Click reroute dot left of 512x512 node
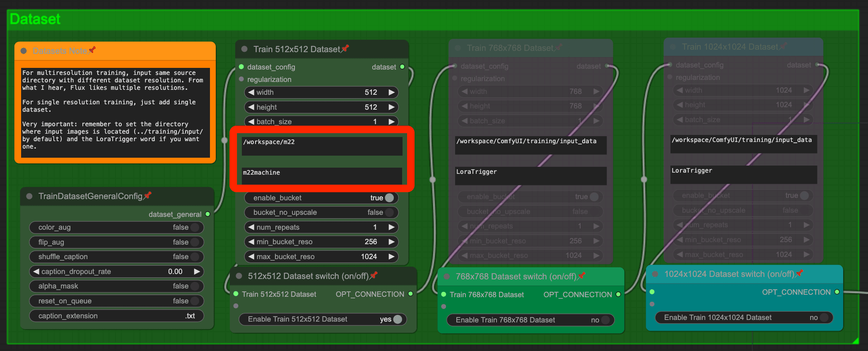 [224, 140]
